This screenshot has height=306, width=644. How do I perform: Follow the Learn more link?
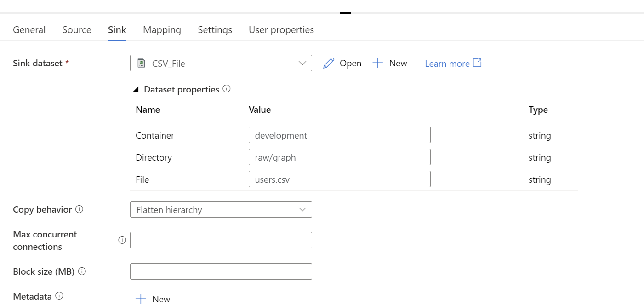(447, 64)
